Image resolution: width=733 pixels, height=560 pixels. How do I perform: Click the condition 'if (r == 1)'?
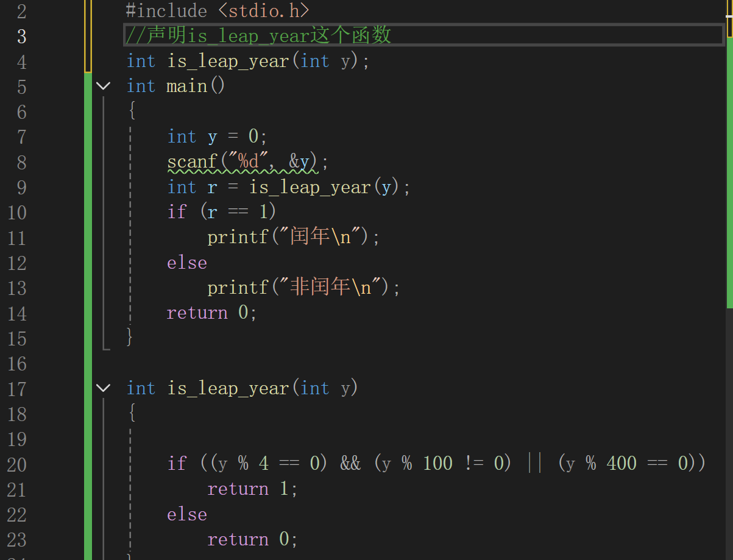click(x=222, y=212)
